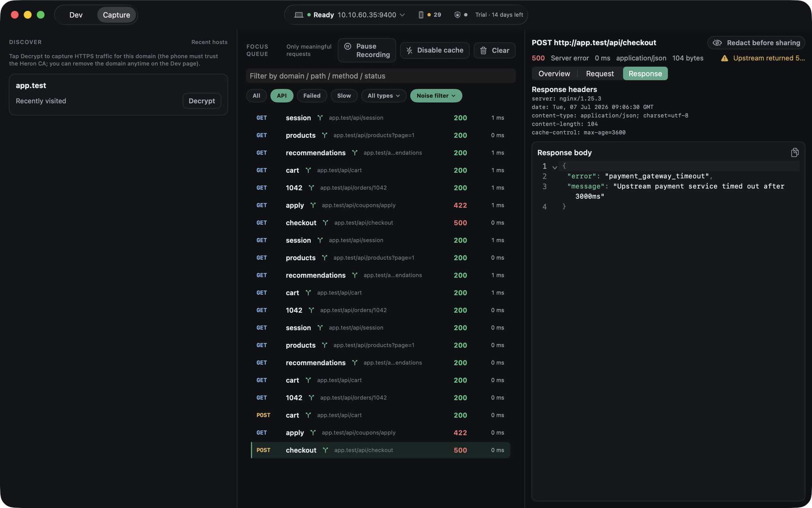
Task: Click branch icon on POST cart row
Action: 308,415
